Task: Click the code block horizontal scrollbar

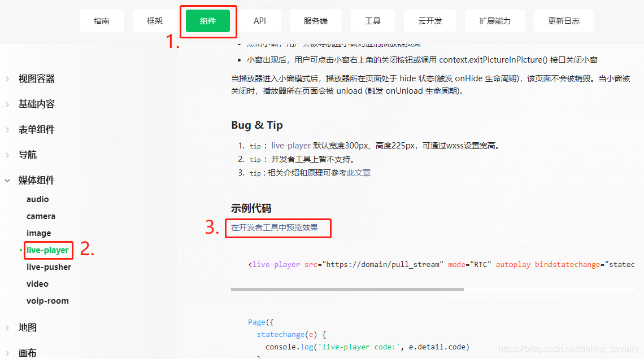Action: pyautogui.click(x=347, y=290)
